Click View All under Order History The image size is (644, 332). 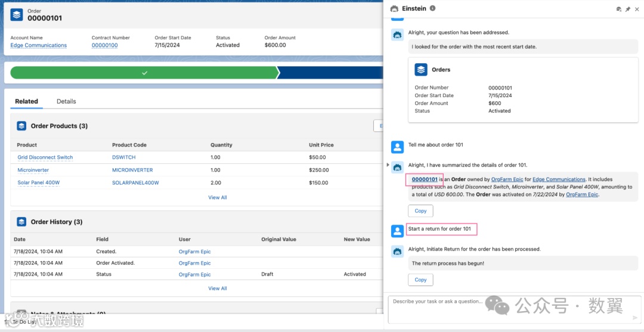click(x=217, y=288)
